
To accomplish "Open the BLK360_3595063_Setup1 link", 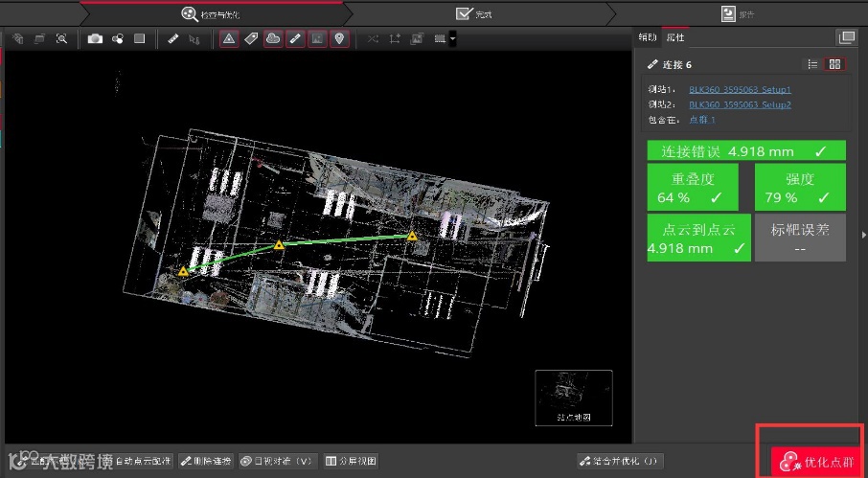I will pyautogui.click(x=740, y=89).
